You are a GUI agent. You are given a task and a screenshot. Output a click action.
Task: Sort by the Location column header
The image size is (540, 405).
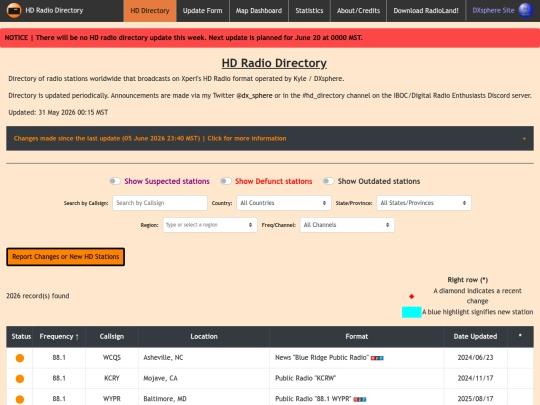point(204,336)
